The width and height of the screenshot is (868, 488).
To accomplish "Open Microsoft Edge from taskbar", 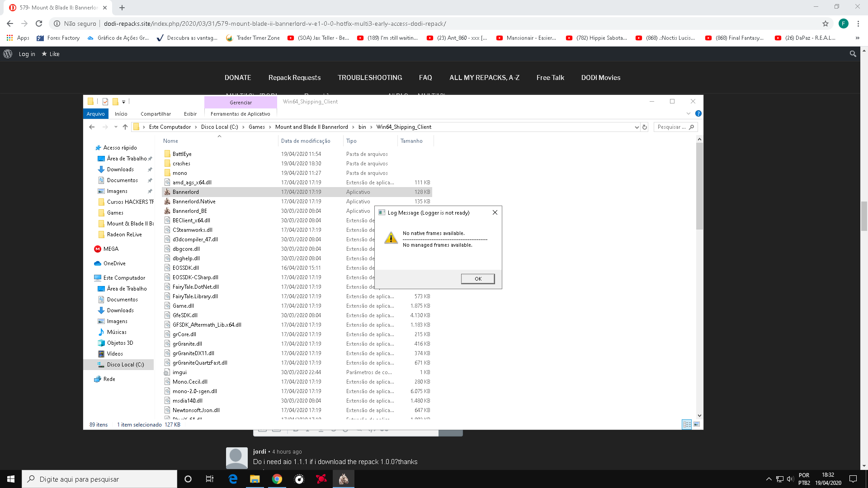I will coord(233,479).
